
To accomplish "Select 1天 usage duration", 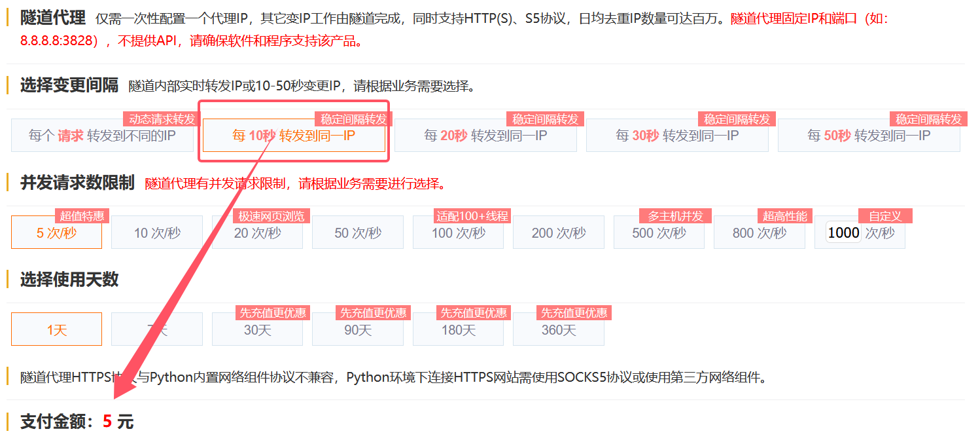I will [x=56, y=329].
